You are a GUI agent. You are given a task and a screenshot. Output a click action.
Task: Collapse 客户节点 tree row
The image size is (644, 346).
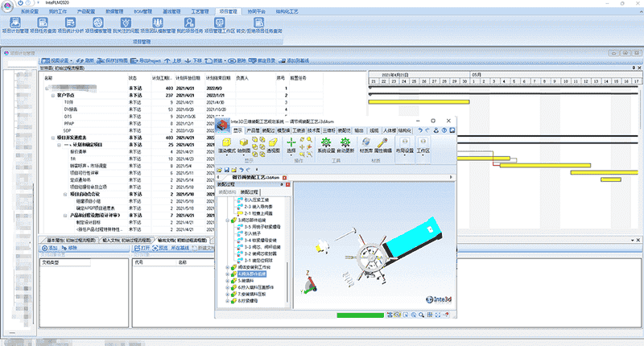click(x=53, y=95)
